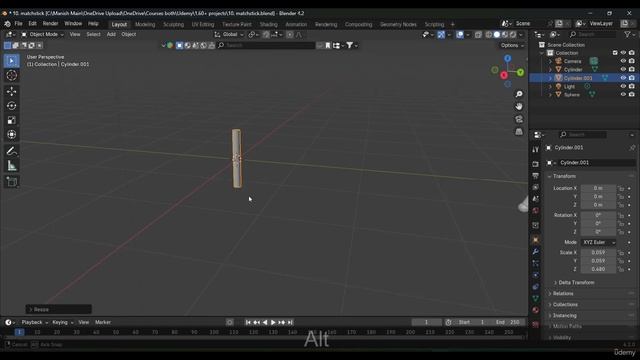Select the Cursor tool
The height and width of the screenshot is (360, 640).
point(11,76)
